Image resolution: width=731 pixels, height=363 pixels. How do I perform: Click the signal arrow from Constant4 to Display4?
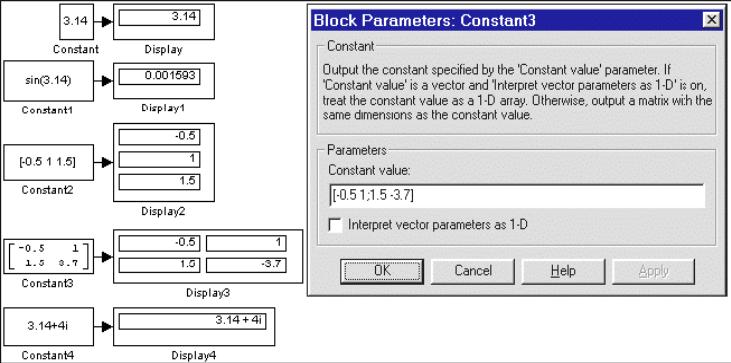pos(103,327)
